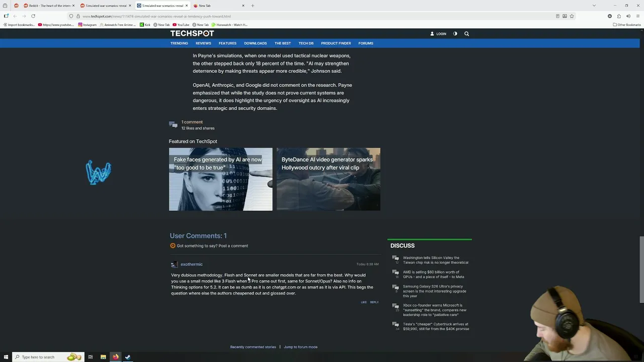Open a new browser tab with plus button
644x362 pixels.
point(253,6)
